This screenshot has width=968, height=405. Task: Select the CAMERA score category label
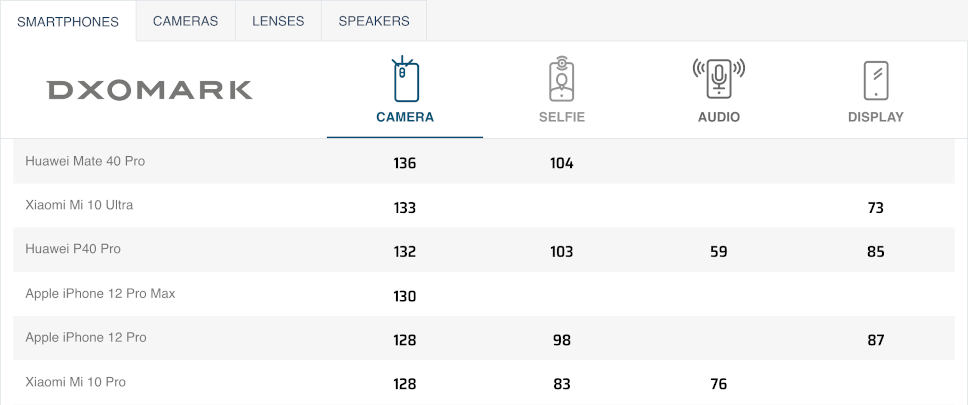click(405, 117)
